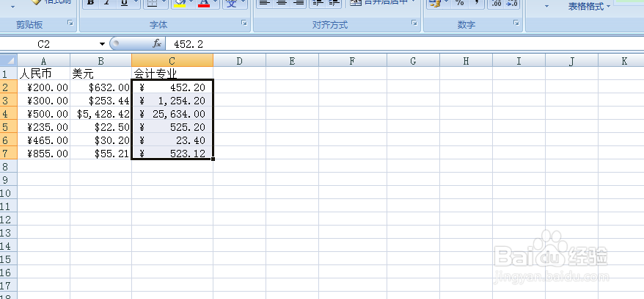The height and width of the screenshot is (299, 644).
Task: Select the cell containing ¥ 25,634.00
Action: click(x=172, y=113)
